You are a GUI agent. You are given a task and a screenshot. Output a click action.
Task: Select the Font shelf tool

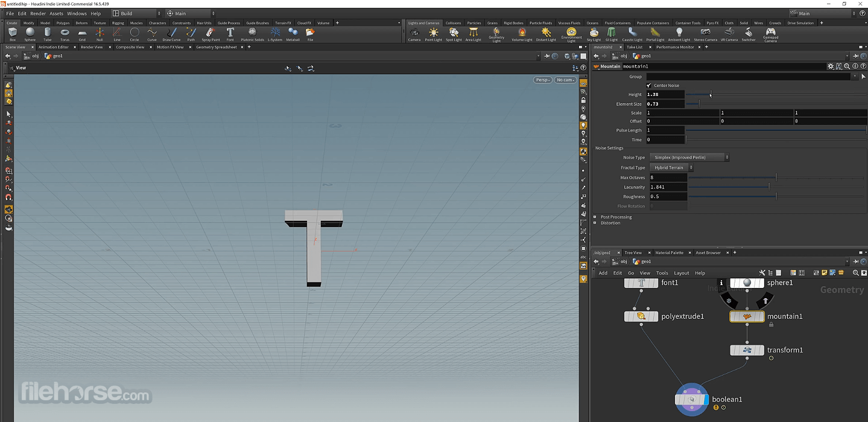point(230,34)
